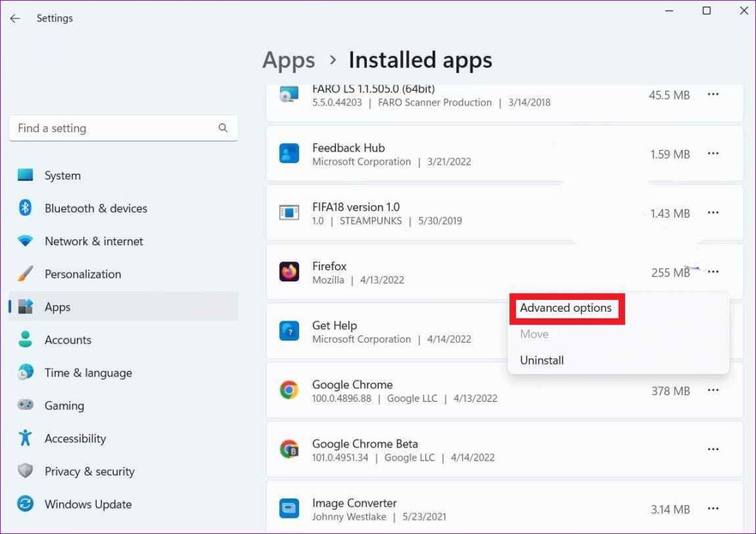Click the search magnifier in Find a setting
The image size is (756, 534).
click(x=223, y=128)
